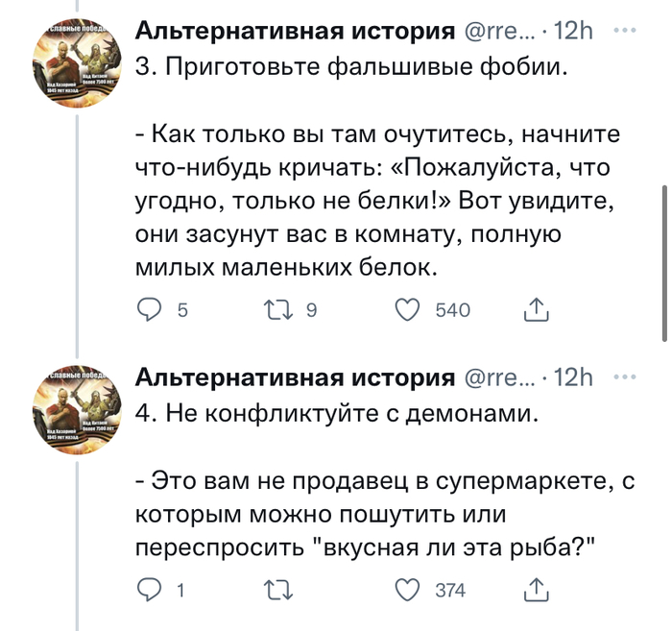The height and width of the screenshot is (631, 672).
Task: Like the tweet with 374 likes
Action: click(x=408, y=590)
